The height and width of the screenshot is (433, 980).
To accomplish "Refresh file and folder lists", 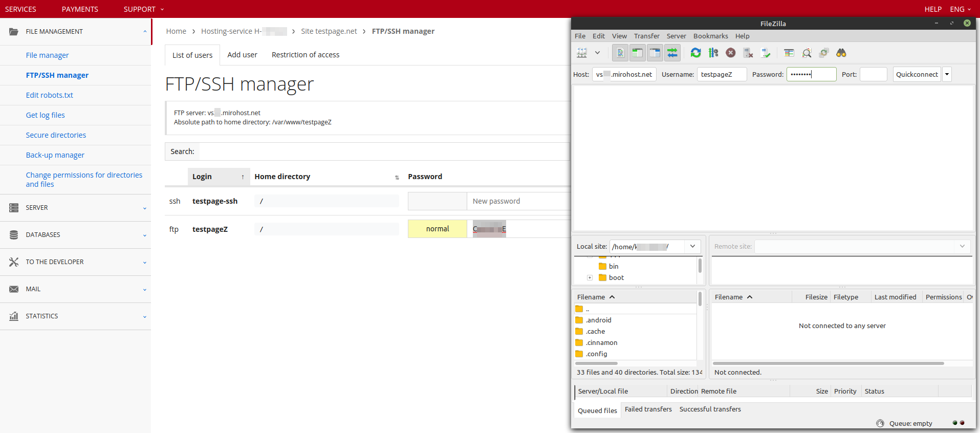I will pos(695,53).
